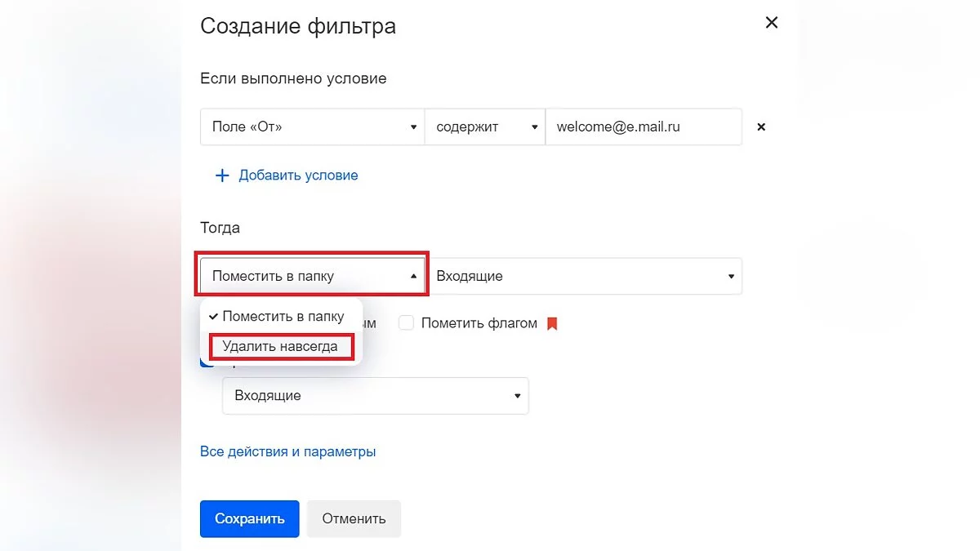Expand the lower 'Входящие' dropdown above the link
This screenshot has height=551, width=980.
pyautogui.click(x=376, y=396)
